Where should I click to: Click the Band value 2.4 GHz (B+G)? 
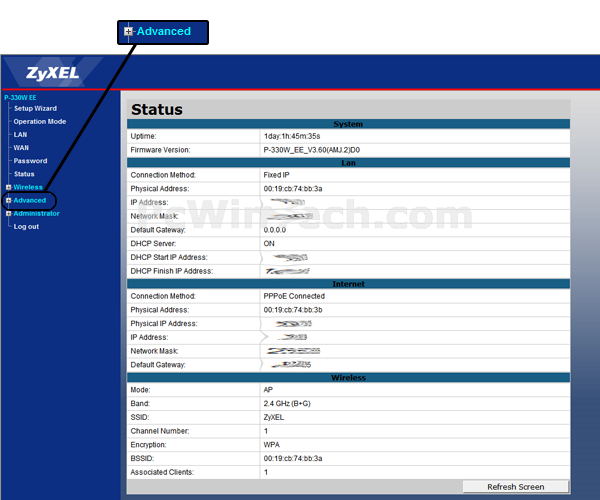[x=287, y=404]
